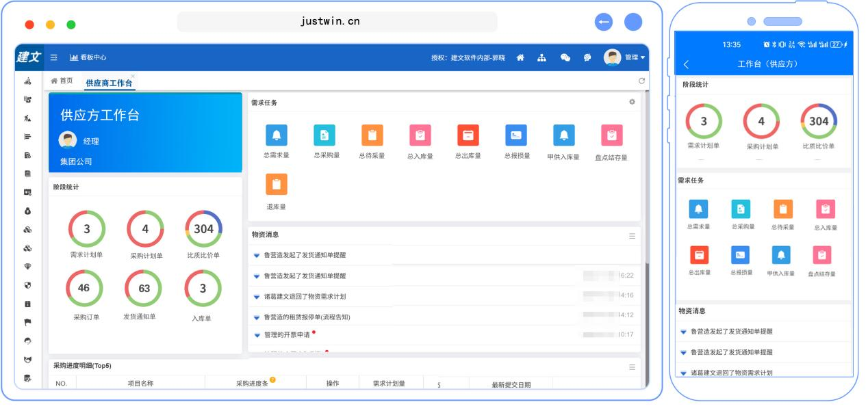Screen dimensions: 868x413
Task: Click the 采购订单 progress ring showing 46
Action: point(84,288)
